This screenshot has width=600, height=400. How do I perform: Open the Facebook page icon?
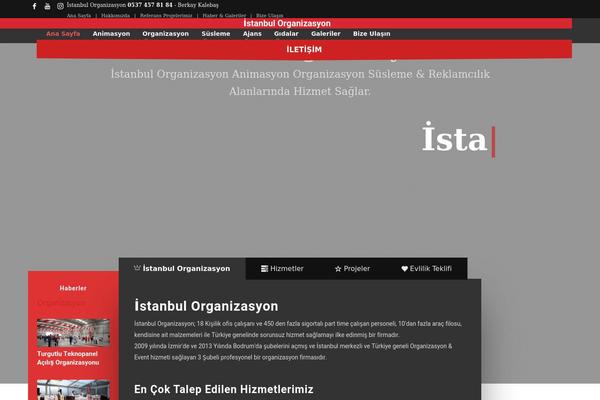[x=34, y=6]
